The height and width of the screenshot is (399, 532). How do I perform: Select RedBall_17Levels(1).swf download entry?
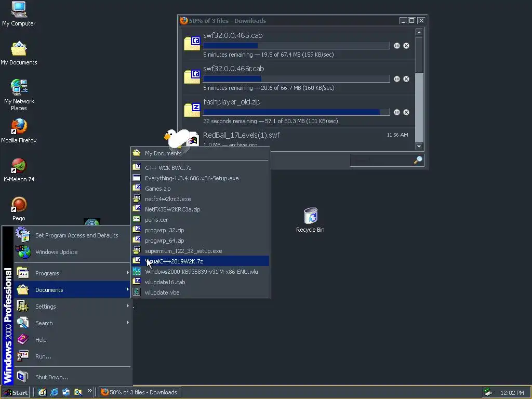pos(299,138)
